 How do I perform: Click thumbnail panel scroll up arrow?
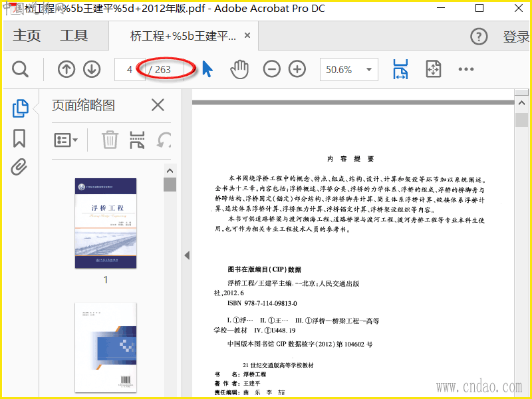click(x=170, y=171)
